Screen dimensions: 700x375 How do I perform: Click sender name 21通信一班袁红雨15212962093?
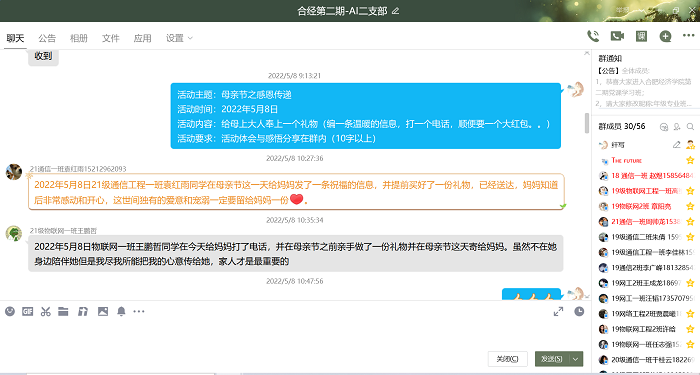pyautogui.click(x=78, y=169)
